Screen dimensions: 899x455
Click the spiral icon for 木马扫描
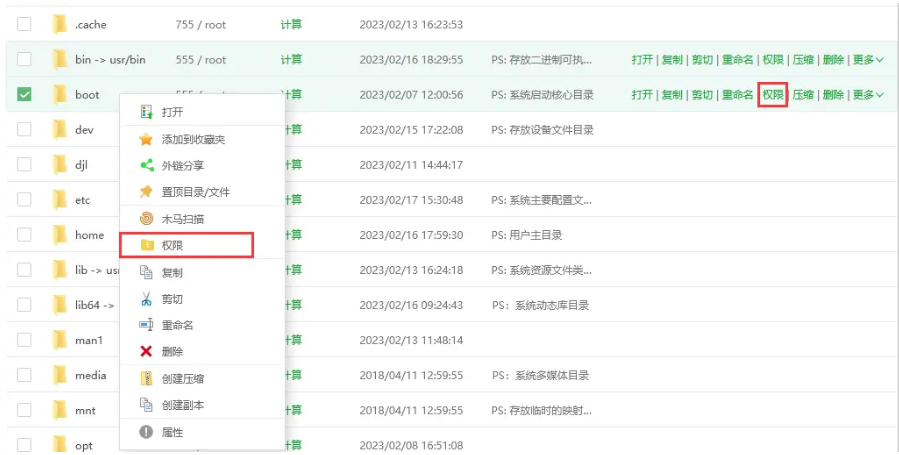pos(146,219)
